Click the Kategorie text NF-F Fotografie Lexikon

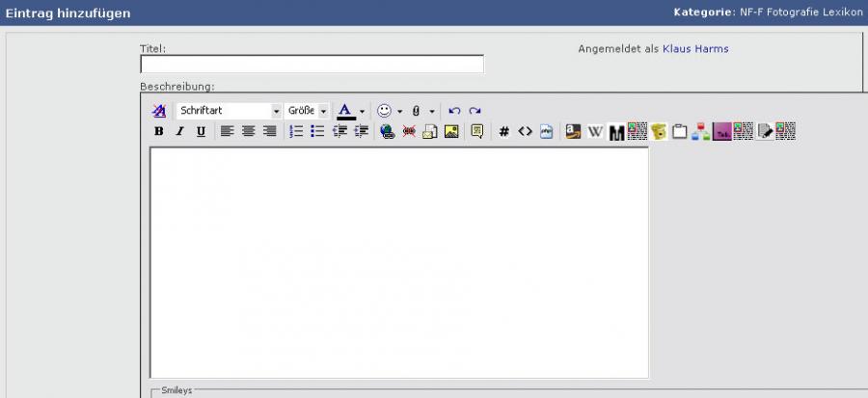(801, 13)
